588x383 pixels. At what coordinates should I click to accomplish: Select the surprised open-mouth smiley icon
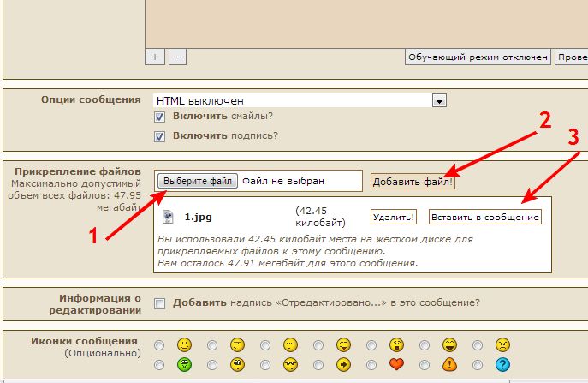coord(397,344)
